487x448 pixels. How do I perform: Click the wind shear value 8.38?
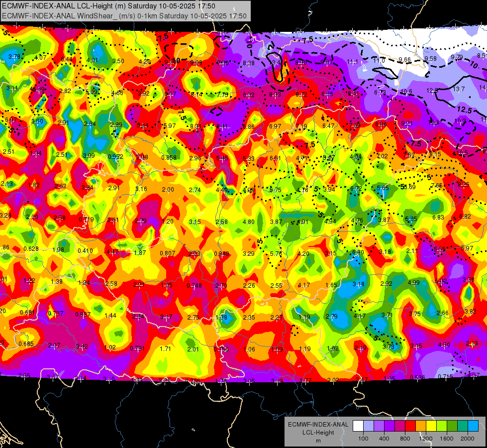(x=248, y=63)
